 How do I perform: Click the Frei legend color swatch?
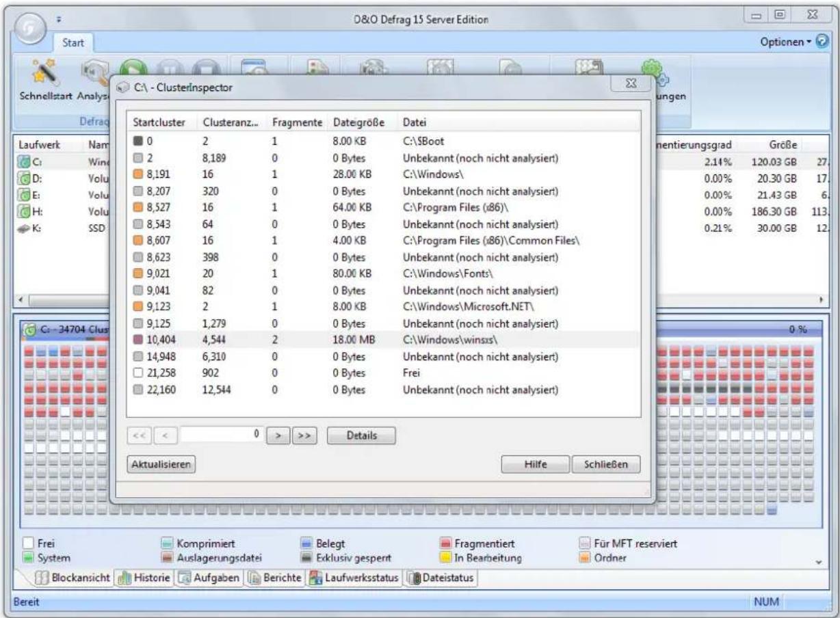[x=28, y=544]
